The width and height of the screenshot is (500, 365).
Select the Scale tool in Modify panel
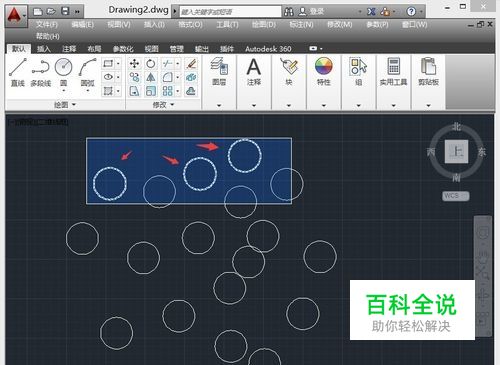pyautogui.click(x=151, y=91)
